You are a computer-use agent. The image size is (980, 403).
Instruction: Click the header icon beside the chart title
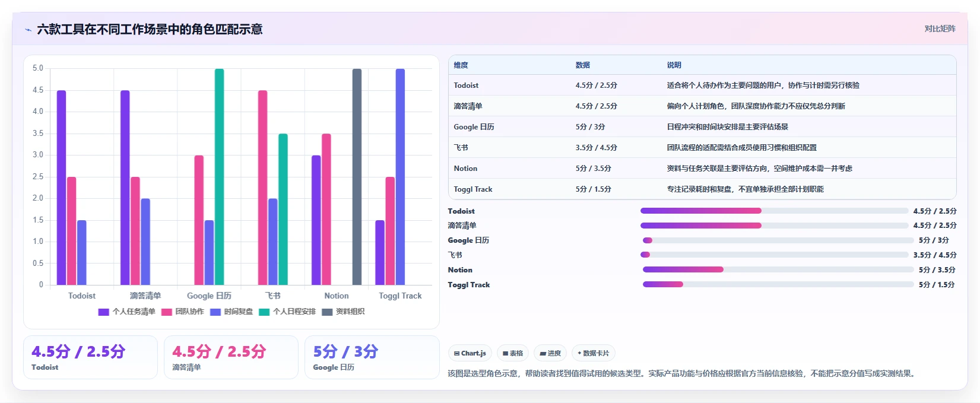point(28,30)
